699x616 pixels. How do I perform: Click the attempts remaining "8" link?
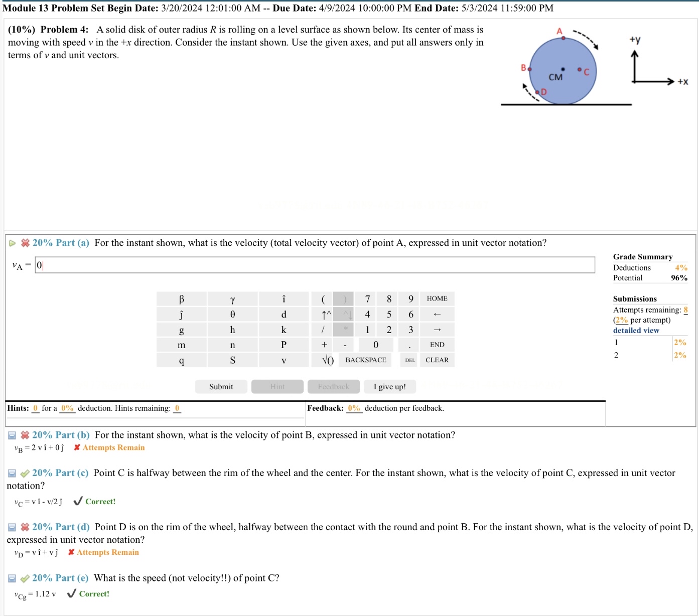(685, 310)
